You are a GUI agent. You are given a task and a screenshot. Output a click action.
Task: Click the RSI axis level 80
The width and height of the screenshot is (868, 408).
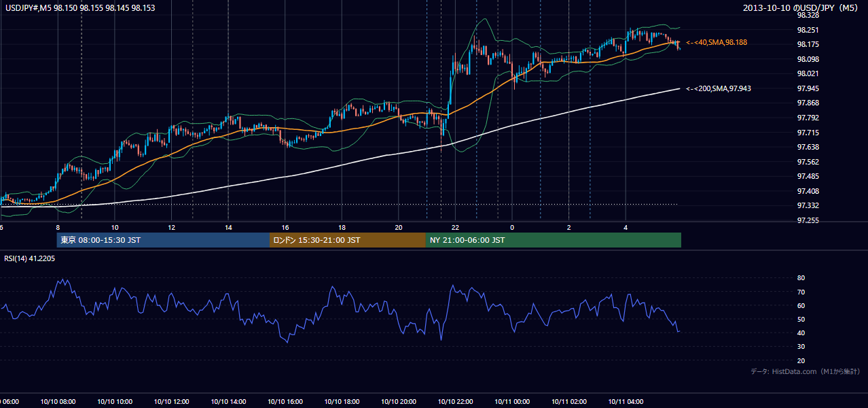coord(801,278)
